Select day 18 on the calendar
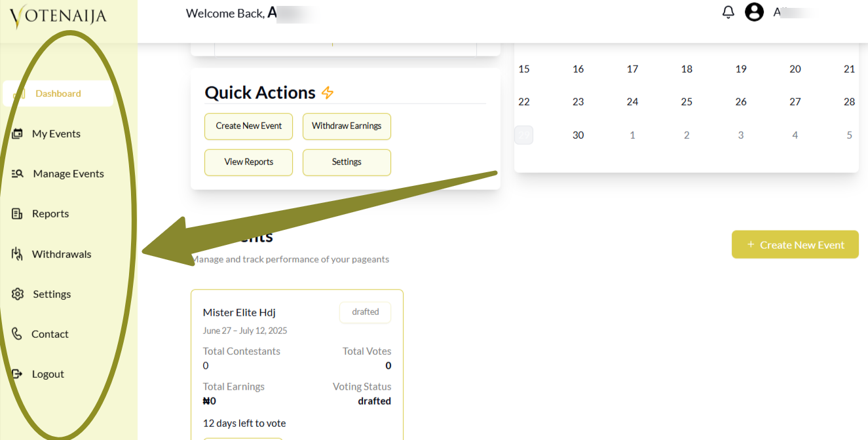Viewport: 868px width, 440px height. click(686, 69)
